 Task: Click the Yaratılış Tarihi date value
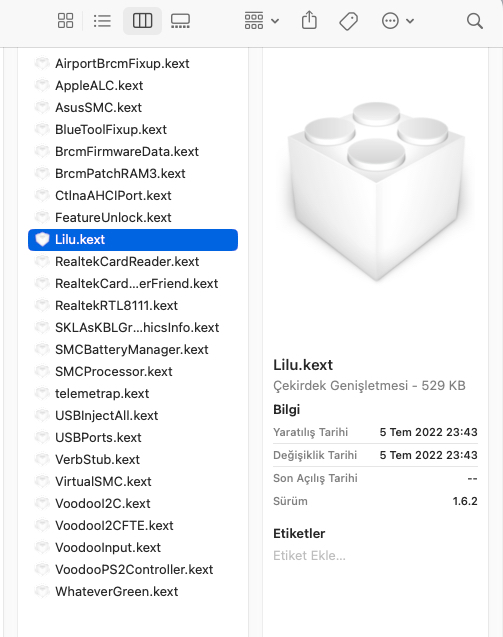[x=429, y=432]
